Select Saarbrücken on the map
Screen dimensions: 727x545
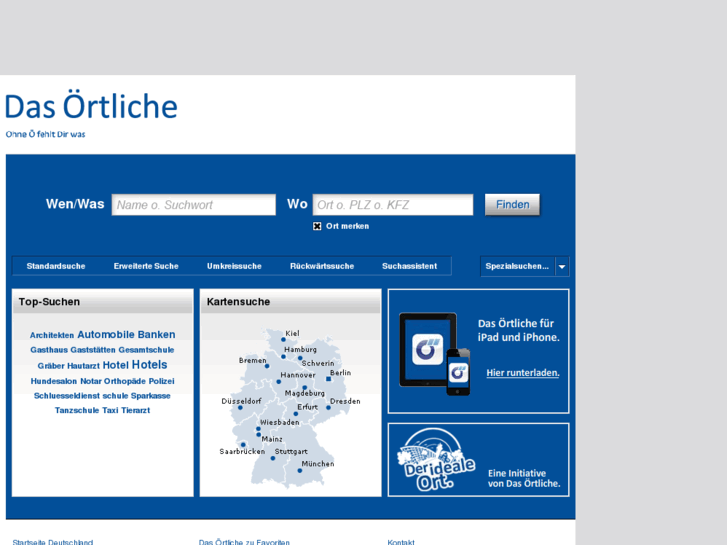click(242, 451)
